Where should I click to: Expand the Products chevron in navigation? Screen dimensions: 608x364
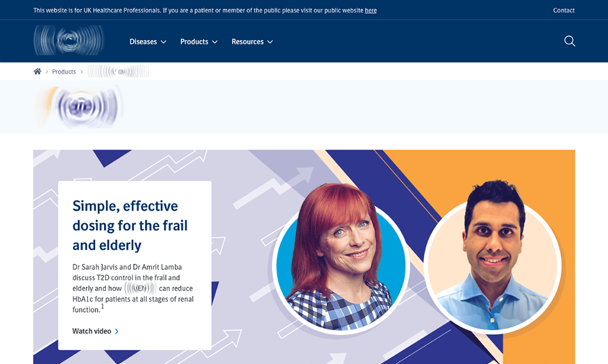click(x=215, y=42)
